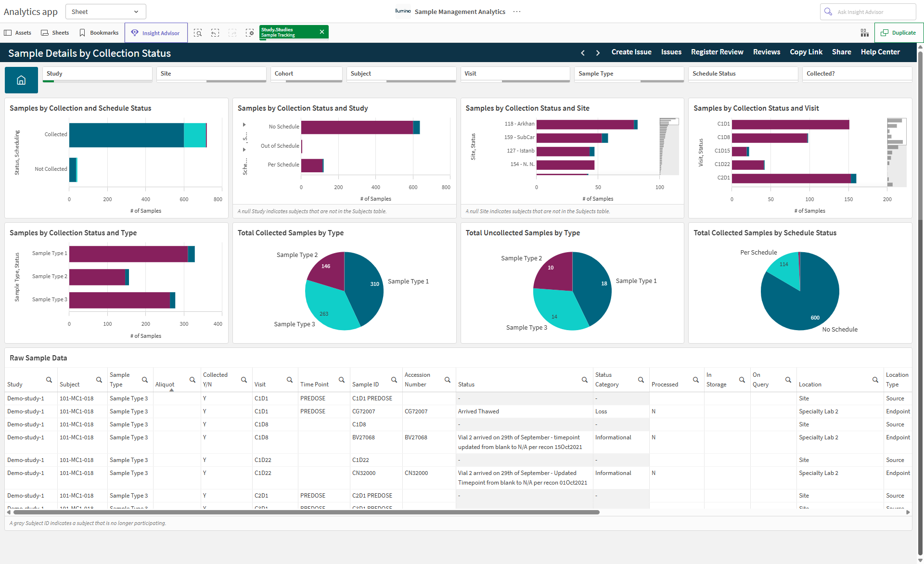The height and width of the screenshot is (564, 924).
Task: Click the Duplicate sheet button
Action: [x=898, y=33]
